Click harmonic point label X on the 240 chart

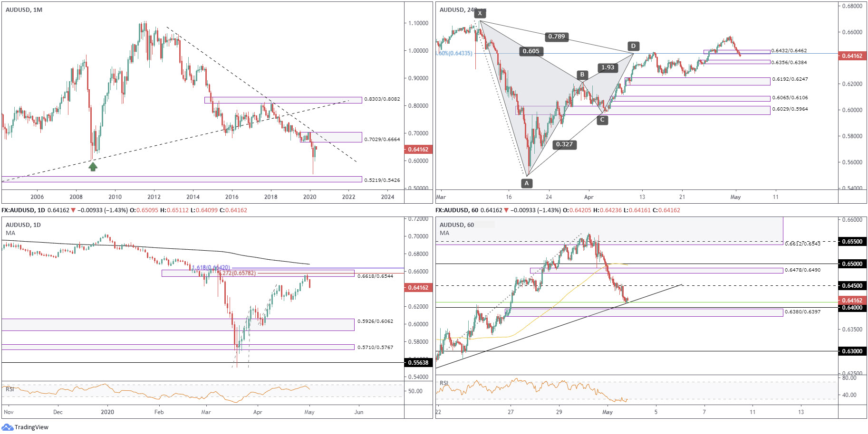[x=480, y=14]
